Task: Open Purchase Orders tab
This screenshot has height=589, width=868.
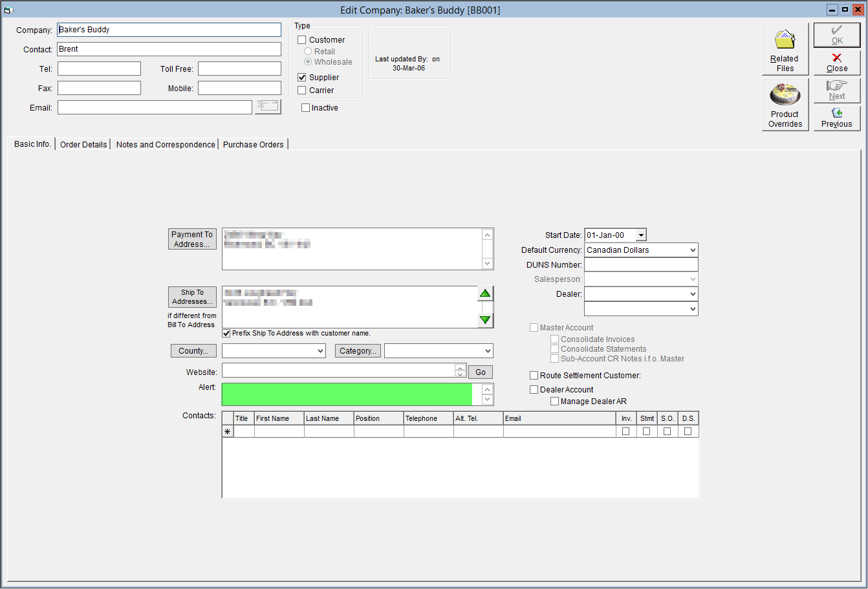Action: [253, 145]
